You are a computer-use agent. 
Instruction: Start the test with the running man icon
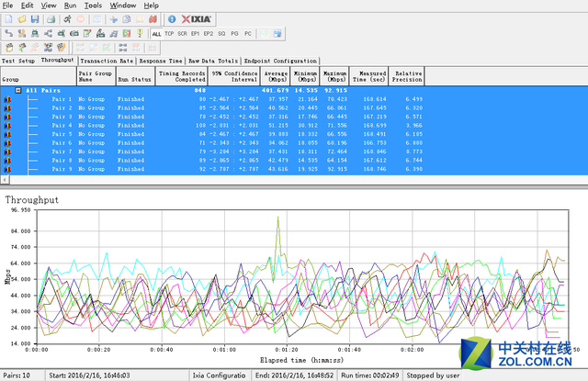pyautogui.click(x=67, y=19)
